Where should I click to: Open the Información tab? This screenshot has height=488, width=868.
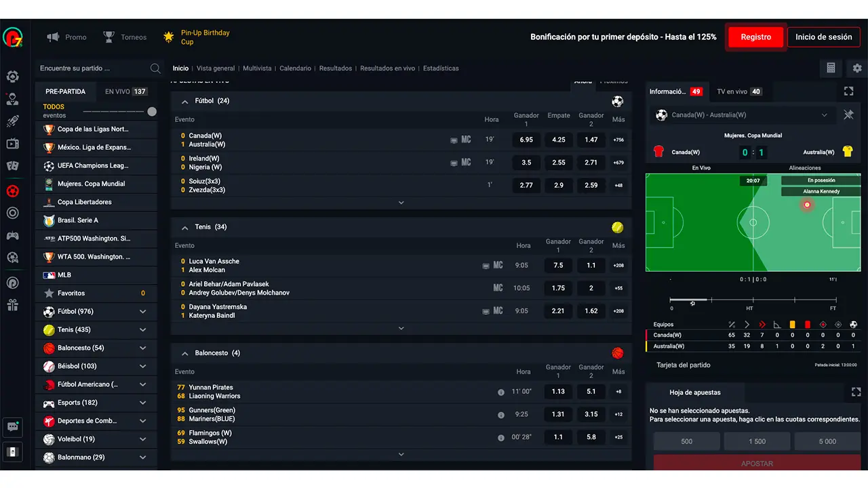point(675,91)
